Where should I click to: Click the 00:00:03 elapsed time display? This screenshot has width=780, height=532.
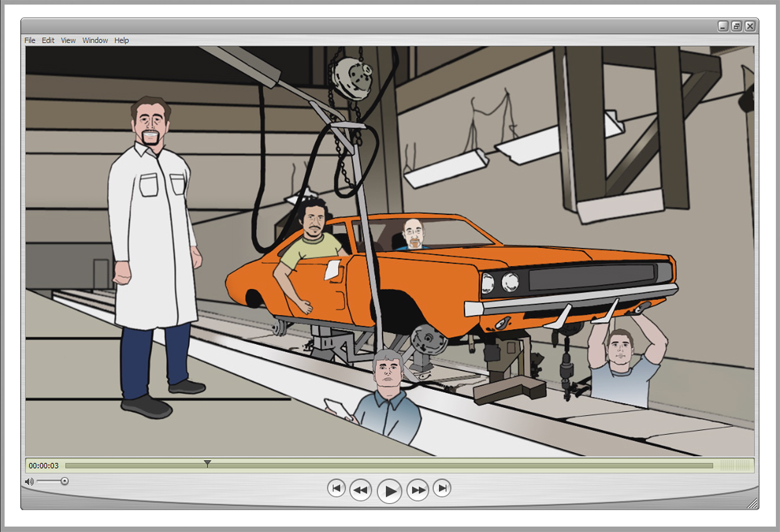point(43,466)
